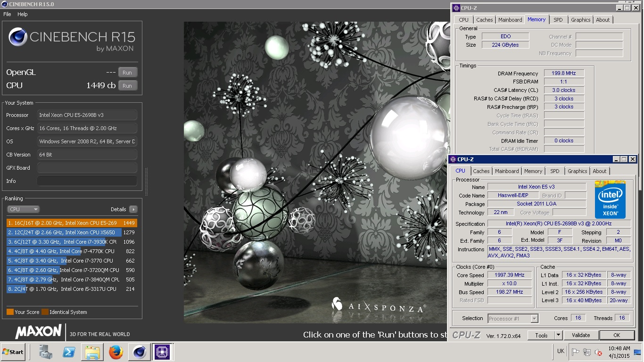This screenshot has height=362, width=644.
Task: Select the Xeon X5650 ranking row
Action: point(72,232)
